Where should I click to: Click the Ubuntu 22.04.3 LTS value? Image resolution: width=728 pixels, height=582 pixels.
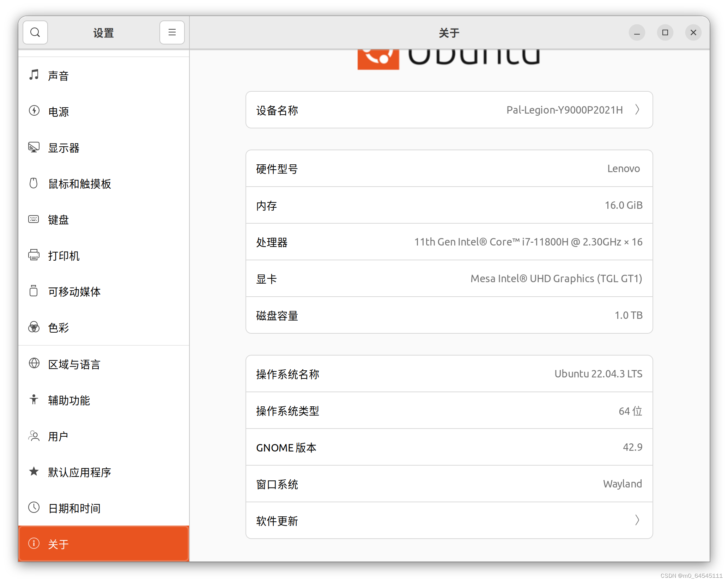599,374
